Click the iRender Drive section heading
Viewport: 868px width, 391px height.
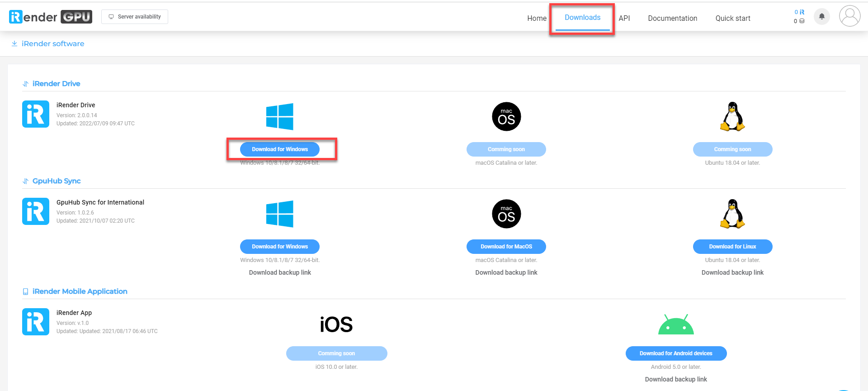(57, 84)
